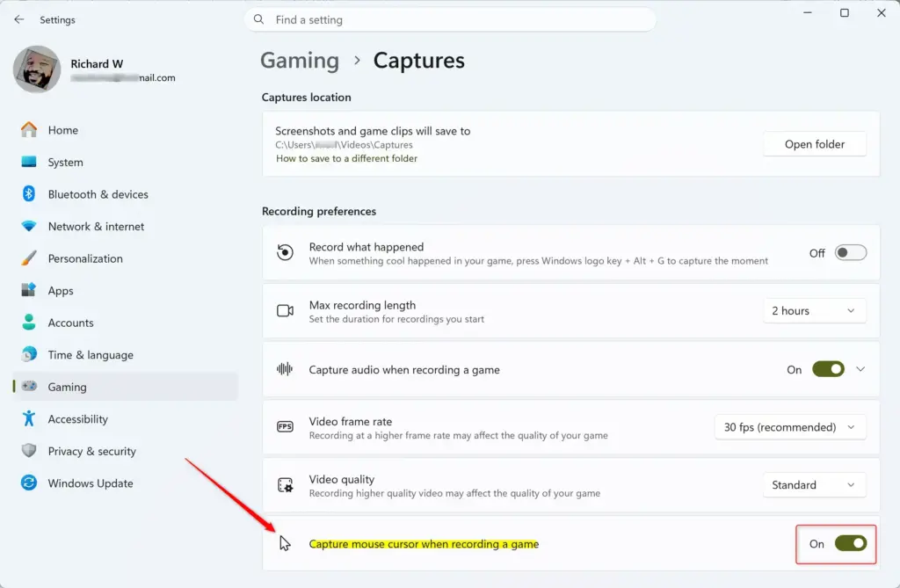Click the mouse cursor icon in last row
The height and width of the screenshot is (588, 900).
point(285,542)
